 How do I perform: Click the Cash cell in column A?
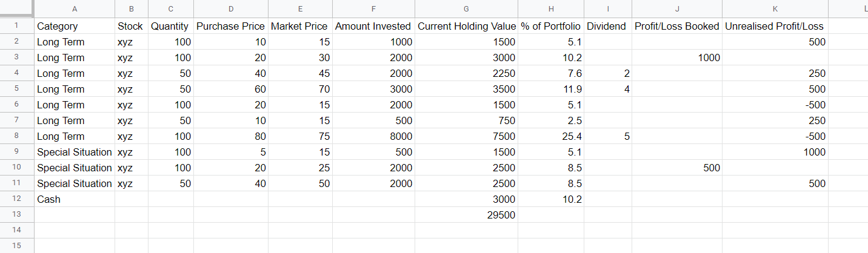tap(75, 199)
